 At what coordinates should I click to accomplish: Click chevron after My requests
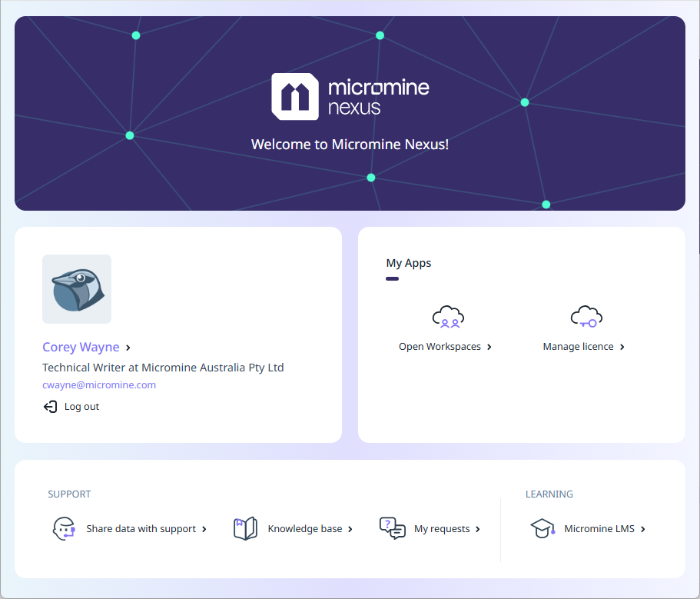point(478,529)
